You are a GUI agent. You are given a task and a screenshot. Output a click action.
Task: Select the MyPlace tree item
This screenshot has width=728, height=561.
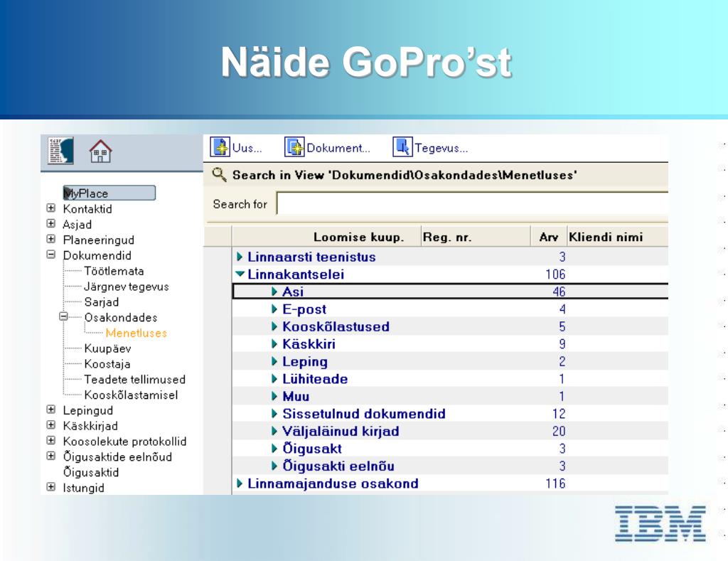(x=109, y=193)
